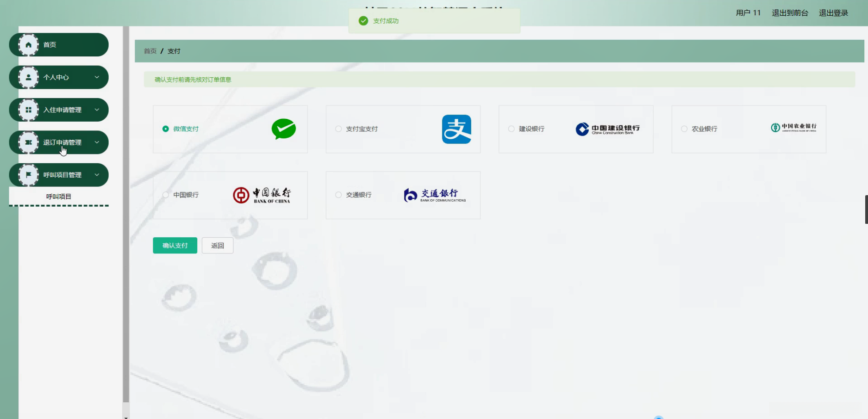The width and height of the screenshot is (868, 419).
Task: Expand the 个人中心 menu chevron
Action: (97, 77)
